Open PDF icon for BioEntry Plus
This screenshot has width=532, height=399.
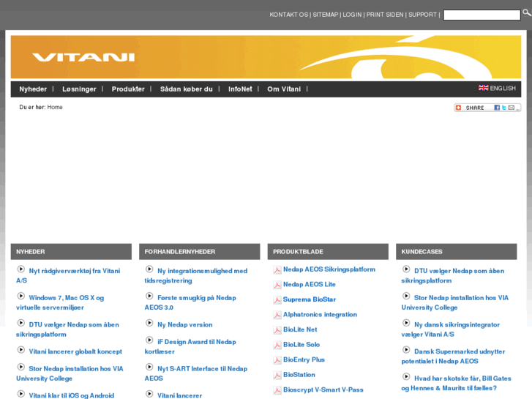pyautogui.click(x=277, y=360)
